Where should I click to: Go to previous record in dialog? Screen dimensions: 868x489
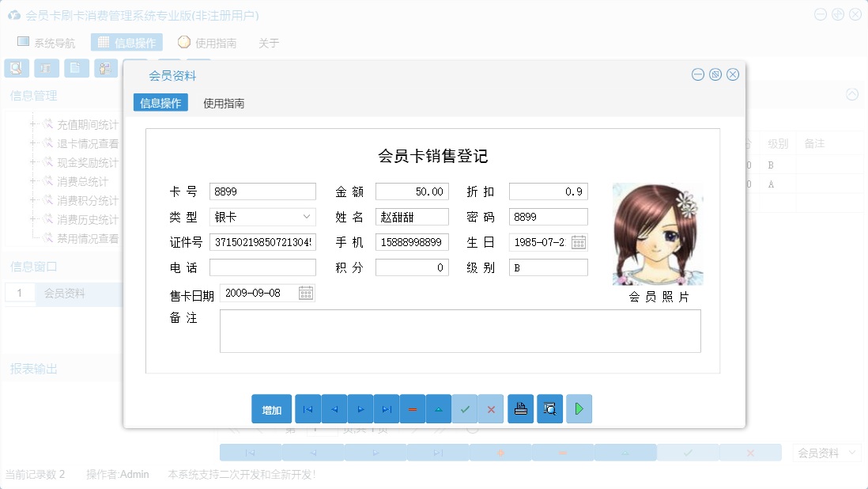tap(334, 409)
